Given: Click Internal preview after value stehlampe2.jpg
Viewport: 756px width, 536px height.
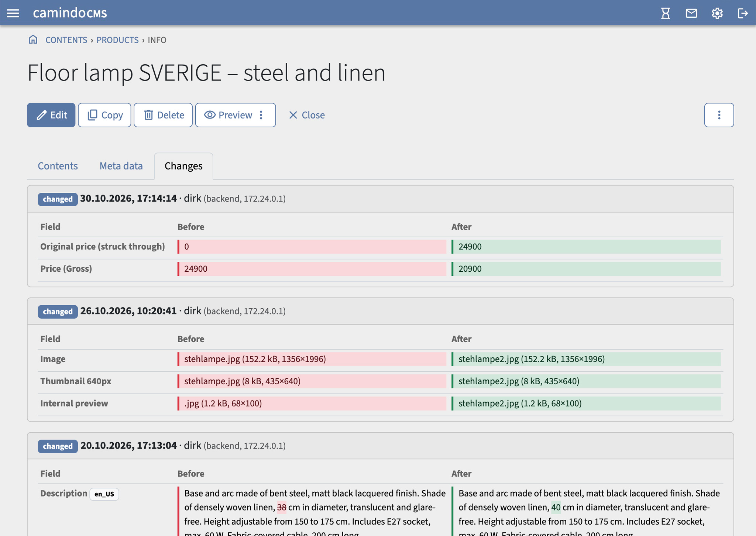Looking at the screenshot, I should (586, 403).
